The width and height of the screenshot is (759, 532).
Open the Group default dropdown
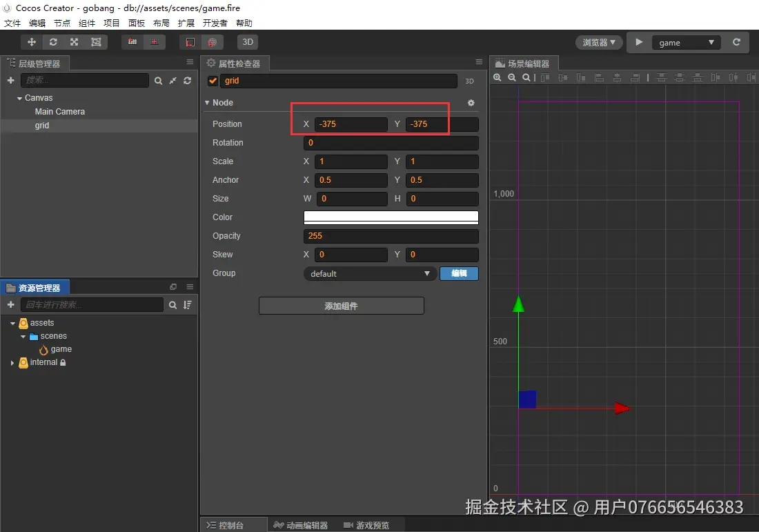tap(370, 273)
